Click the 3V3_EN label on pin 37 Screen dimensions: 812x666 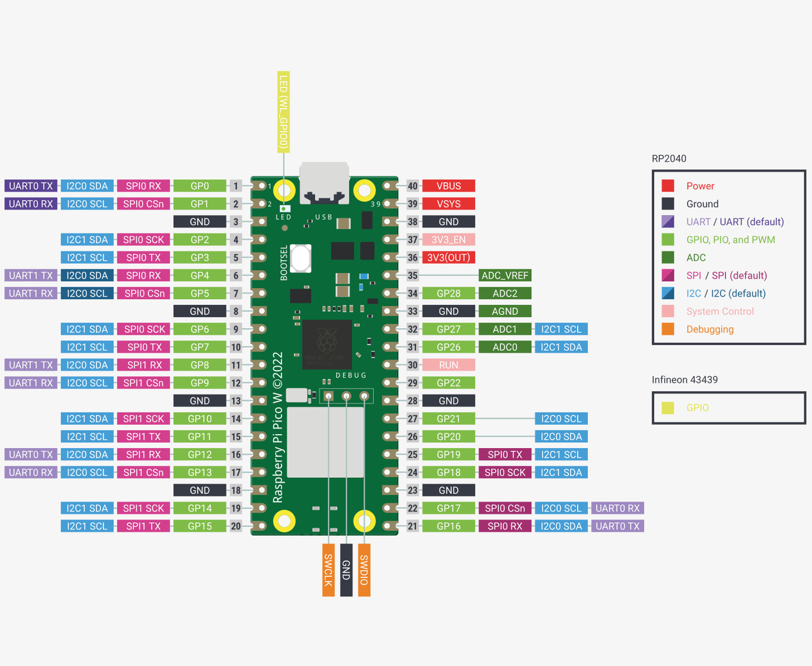click(x=448, y=240)
